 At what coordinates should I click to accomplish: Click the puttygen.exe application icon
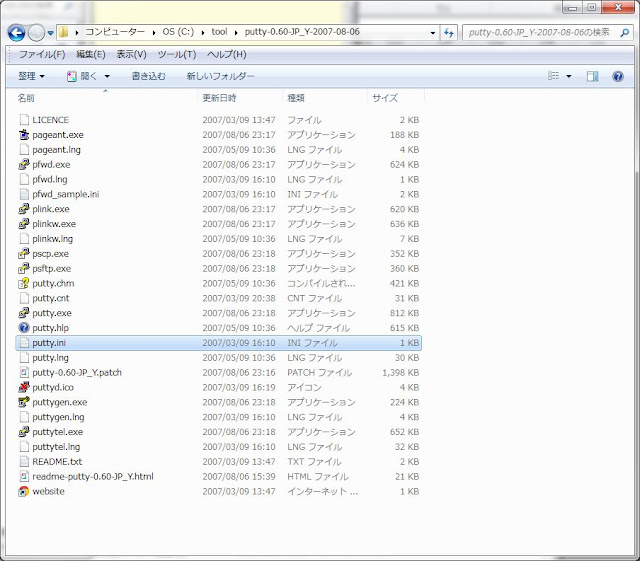(24, 402)
